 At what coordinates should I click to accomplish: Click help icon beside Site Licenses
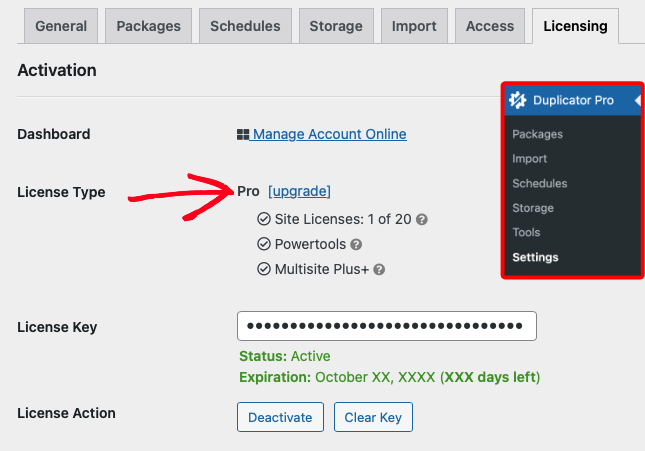coord(422,219)
